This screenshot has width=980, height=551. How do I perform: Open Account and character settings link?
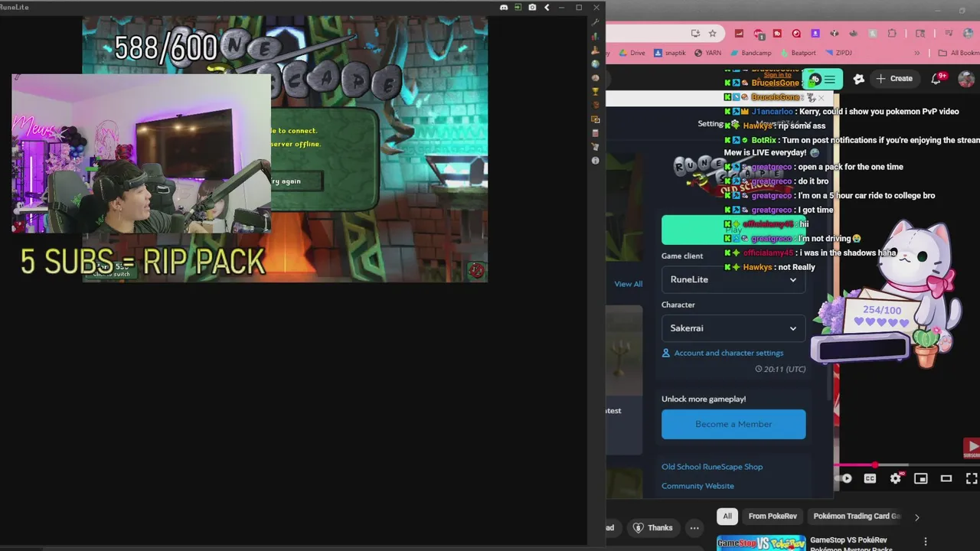coord(723,353)
